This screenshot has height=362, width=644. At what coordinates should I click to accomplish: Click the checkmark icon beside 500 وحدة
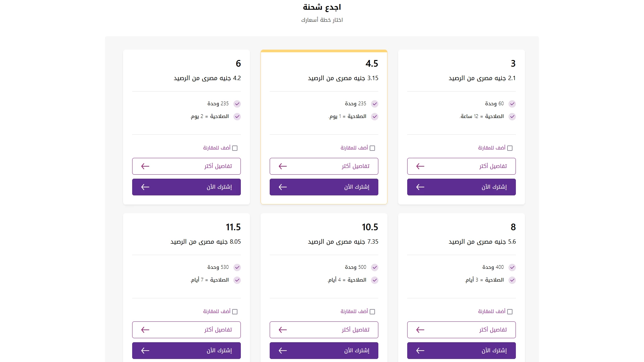(375, 267)
